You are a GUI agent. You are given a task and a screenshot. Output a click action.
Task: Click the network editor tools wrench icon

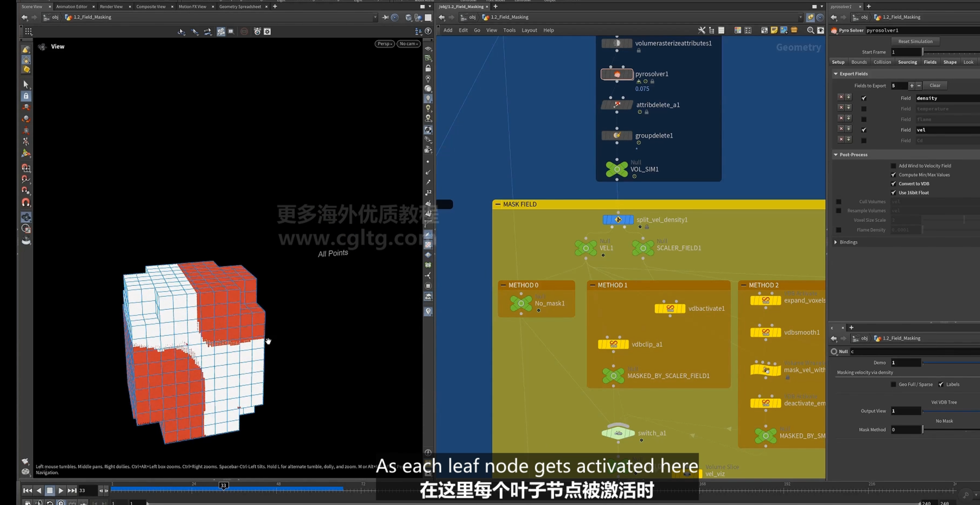tap(702, 31)
